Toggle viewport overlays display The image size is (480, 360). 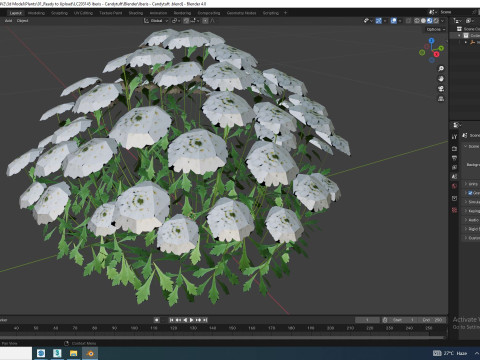[x=394, y=21]
